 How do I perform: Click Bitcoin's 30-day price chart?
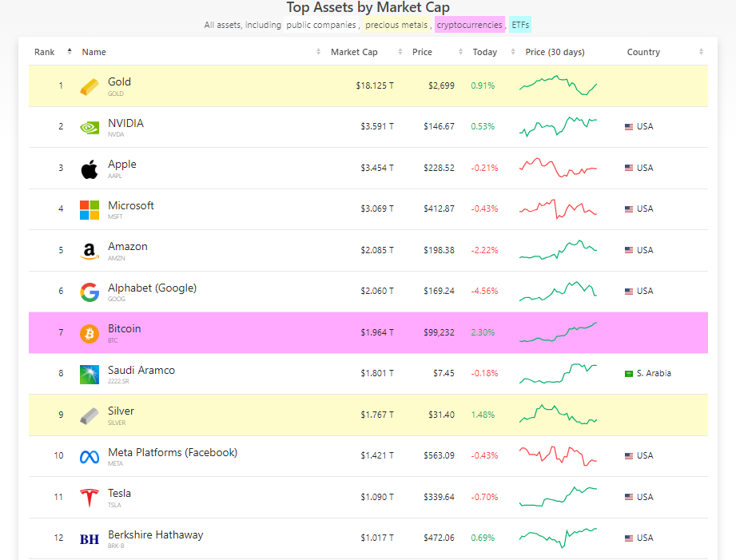[558, 332]
